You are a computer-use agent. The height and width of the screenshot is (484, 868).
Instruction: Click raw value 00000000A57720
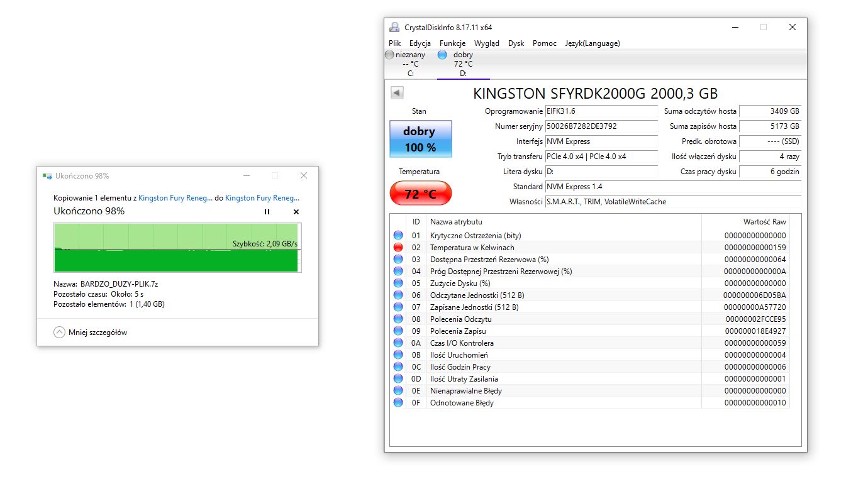click(755, 307)
